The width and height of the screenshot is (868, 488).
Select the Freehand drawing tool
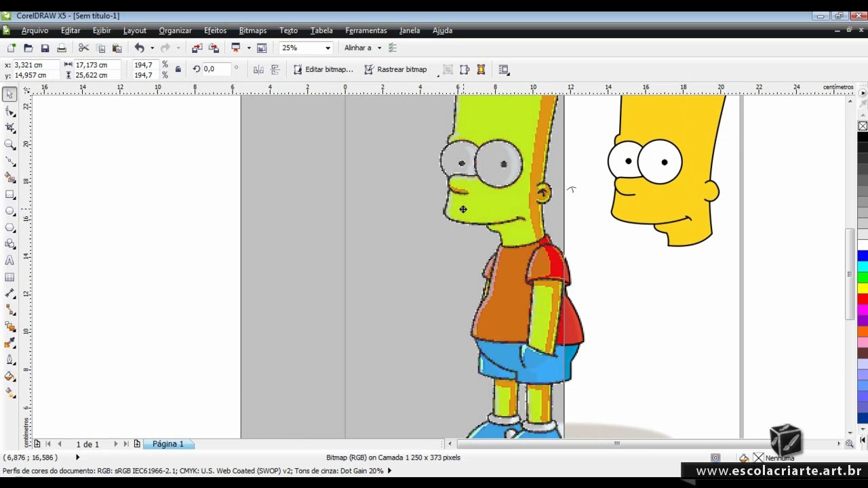[10, 161]
